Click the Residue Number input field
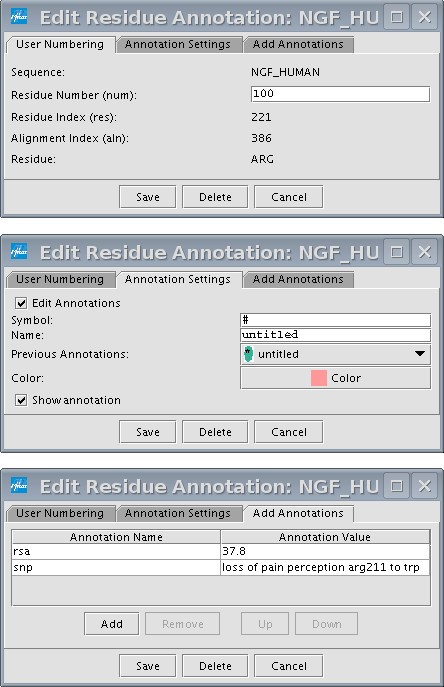 341,94
